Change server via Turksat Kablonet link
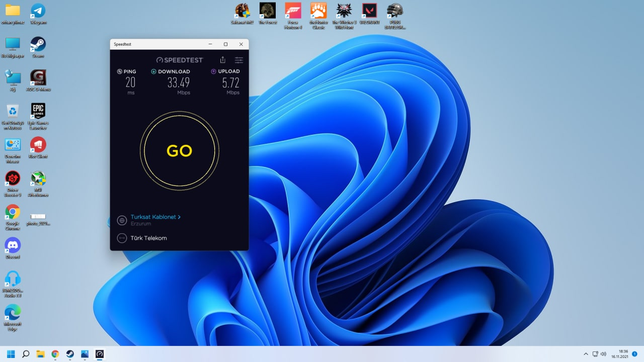Viewport: 644px width, 362px height. click(153, 217)
